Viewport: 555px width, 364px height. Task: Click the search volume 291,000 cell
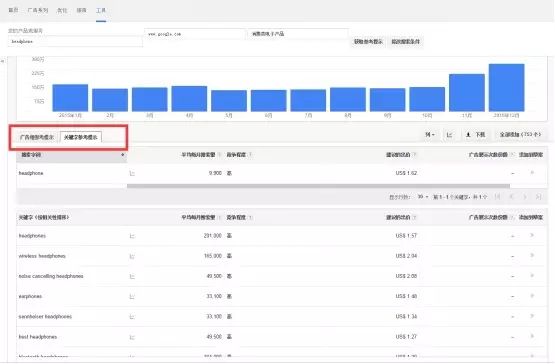213,236
